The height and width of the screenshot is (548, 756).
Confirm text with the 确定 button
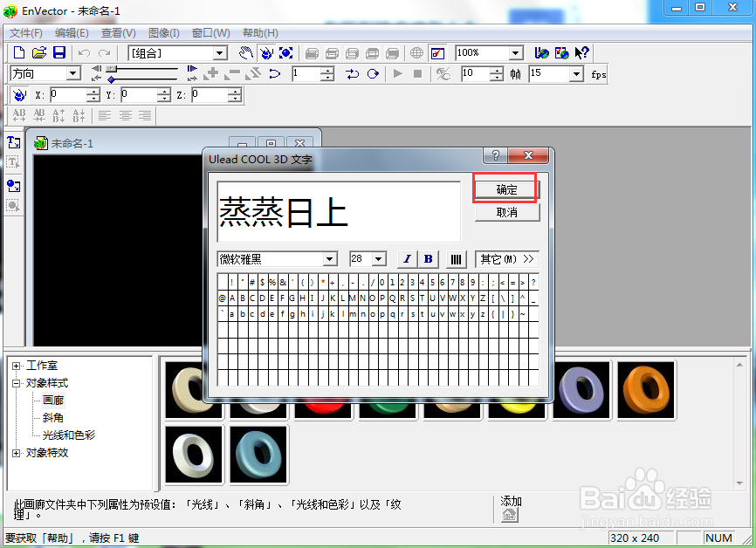point(506,190)
